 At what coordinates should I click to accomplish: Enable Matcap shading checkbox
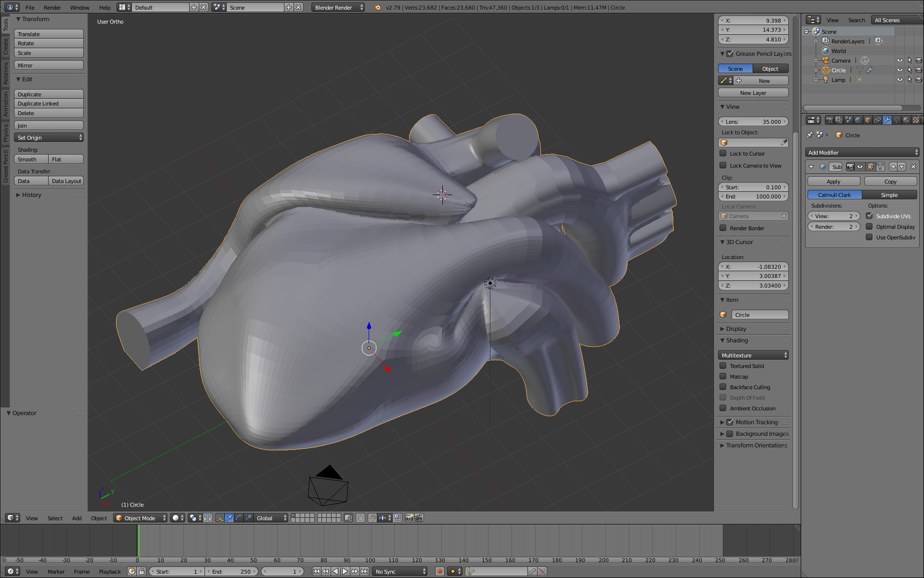[723, 376]
